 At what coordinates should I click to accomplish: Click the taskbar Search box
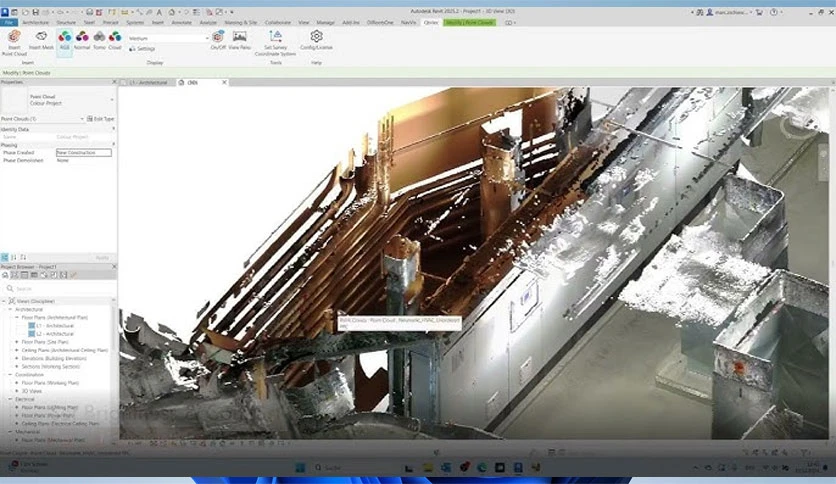[352, 467]
